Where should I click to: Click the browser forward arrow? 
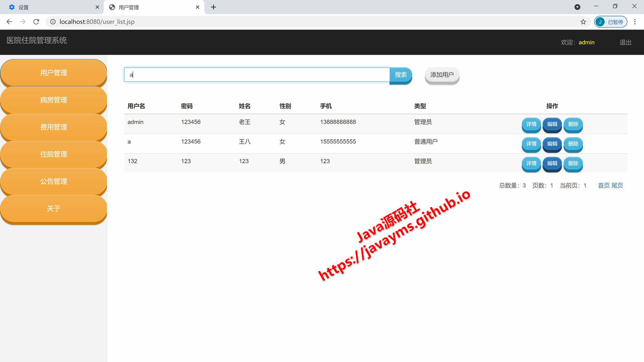coord(22,22)
